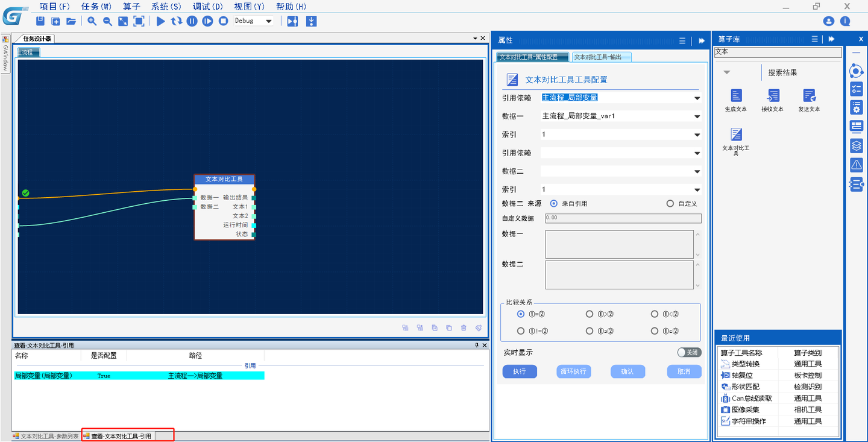Click the user account icon at top right
Image resolution: width=868 pixels, height=442 pixels.
coord(829,21)
